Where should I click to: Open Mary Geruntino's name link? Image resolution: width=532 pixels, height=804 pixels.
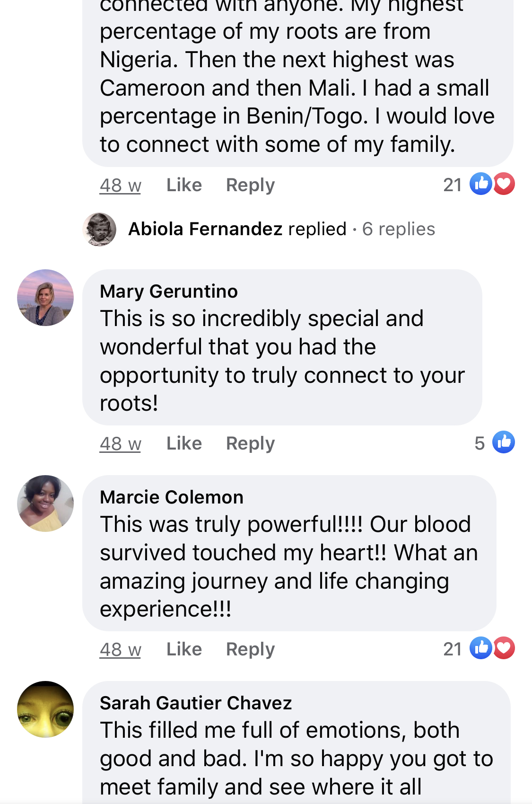point(169,292)
